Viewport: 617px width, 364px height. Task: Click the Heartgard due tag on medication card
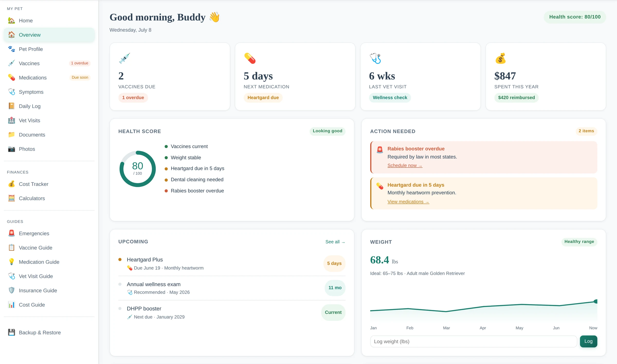263,98
